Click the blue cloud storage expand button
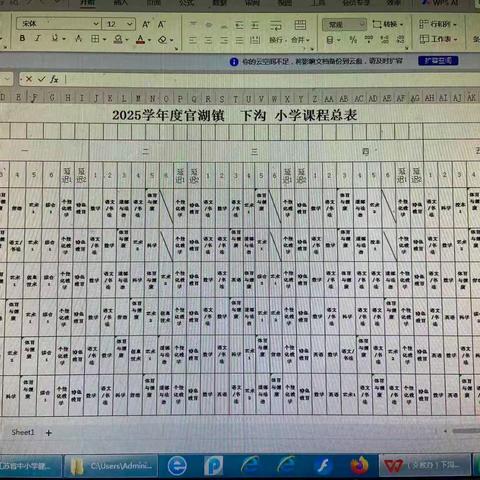 pos(438,61)
